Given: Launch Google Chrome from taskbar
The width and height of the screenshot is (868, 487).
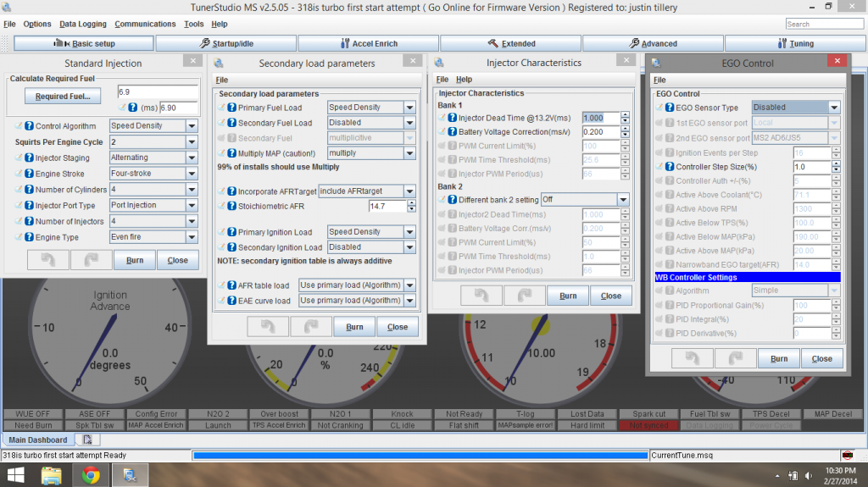Looking at the screenshot, I should [x=91, y=475].
